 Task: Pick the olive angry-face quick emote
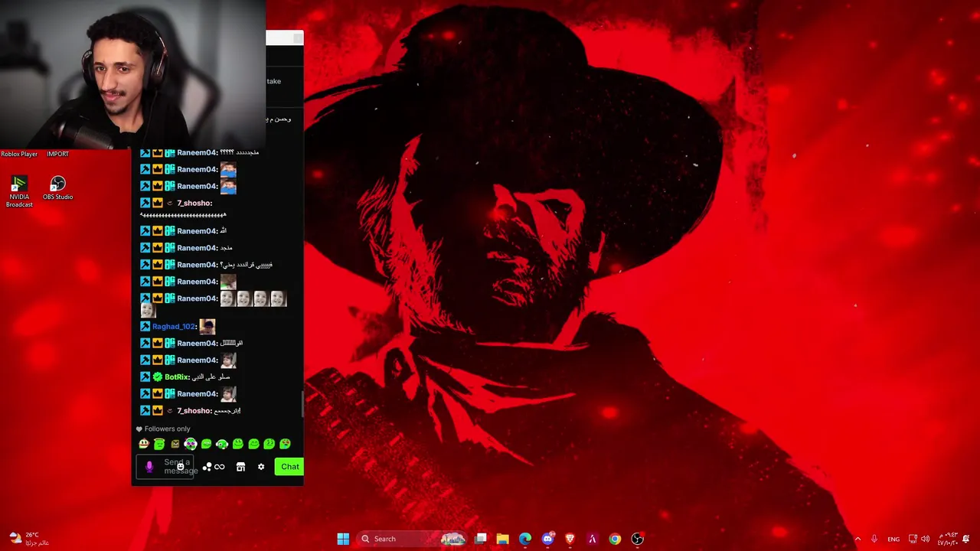pyautogui.click(x=175, y=444)
